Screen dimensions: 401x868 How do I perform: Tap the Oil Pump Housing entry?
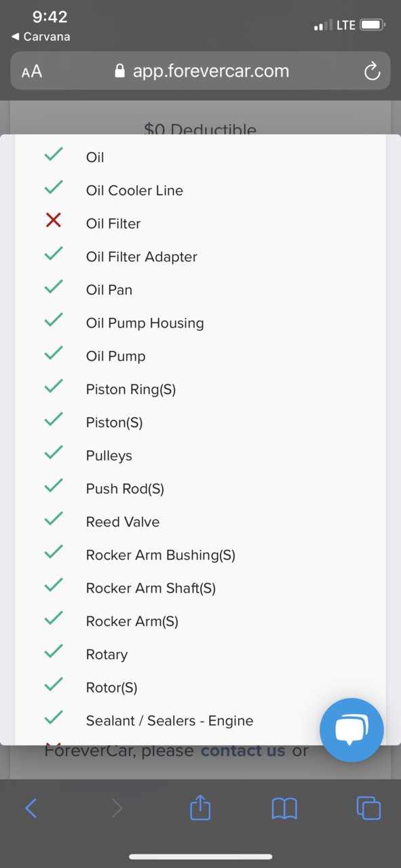(145, 323)
